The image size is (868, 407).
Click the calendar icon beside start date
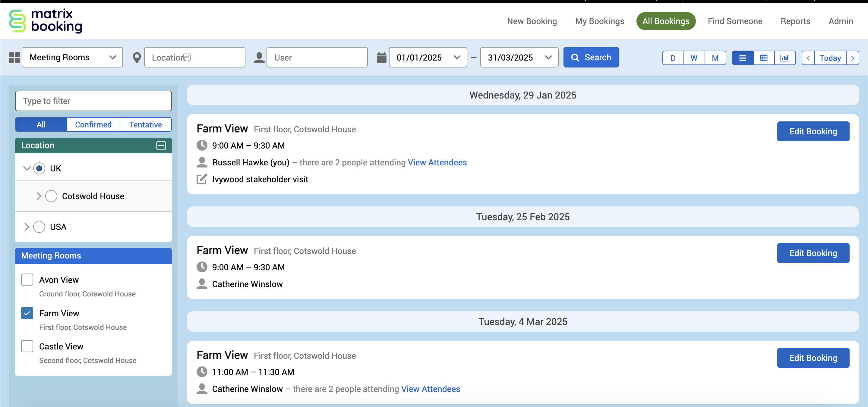click(x=381, y=58)
